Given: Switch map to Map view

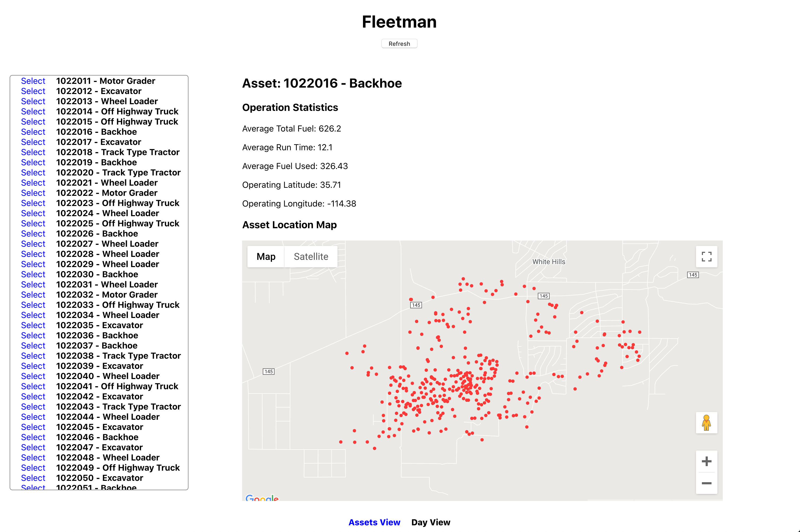Looking at the screenshot, I should 266,257.
